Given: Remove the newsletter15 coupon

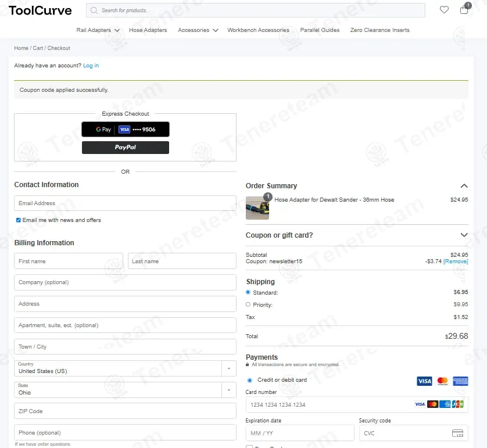Looking at the screenshot, I should point(456,261).
